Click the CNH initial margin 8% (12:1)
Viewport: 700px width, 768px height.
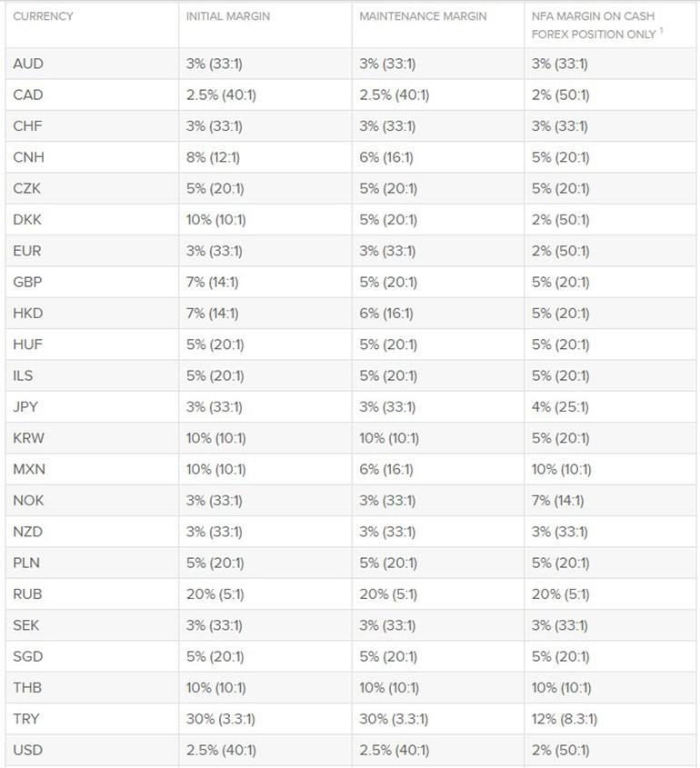click(x=213, y=157)
